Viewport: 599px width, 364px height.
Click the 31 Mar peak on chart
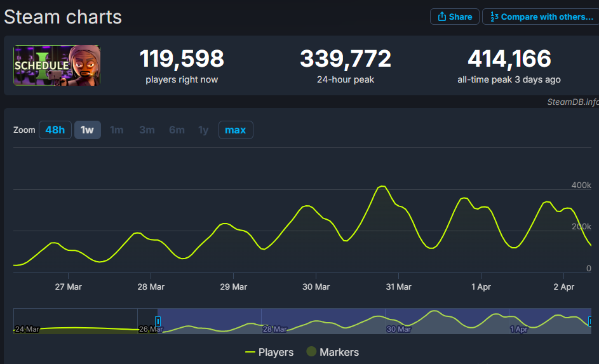[382, 186]
